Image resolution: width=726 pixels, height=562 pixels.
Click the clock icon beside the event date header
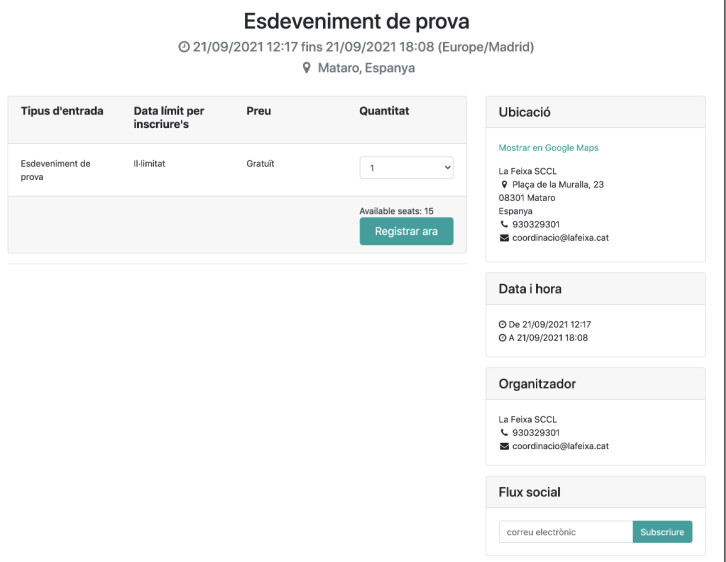pyautogui.click(x=183, y=48)
